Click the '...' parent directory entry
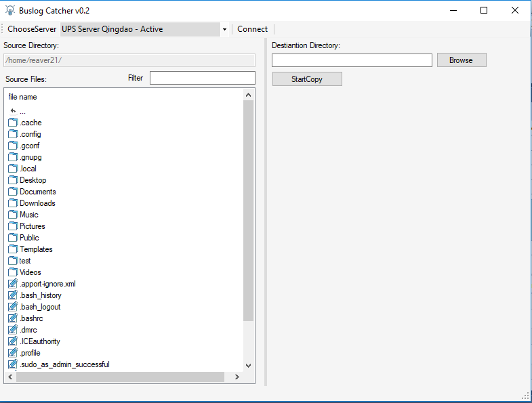The image size is (532, 403). 22,112
